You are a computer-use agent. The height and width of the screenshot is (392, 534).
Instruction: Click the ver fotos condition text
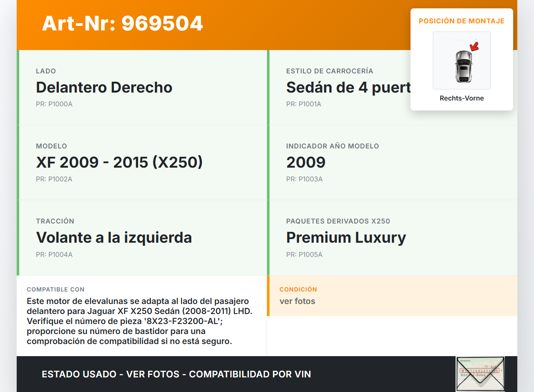click(x=297, y=301)
